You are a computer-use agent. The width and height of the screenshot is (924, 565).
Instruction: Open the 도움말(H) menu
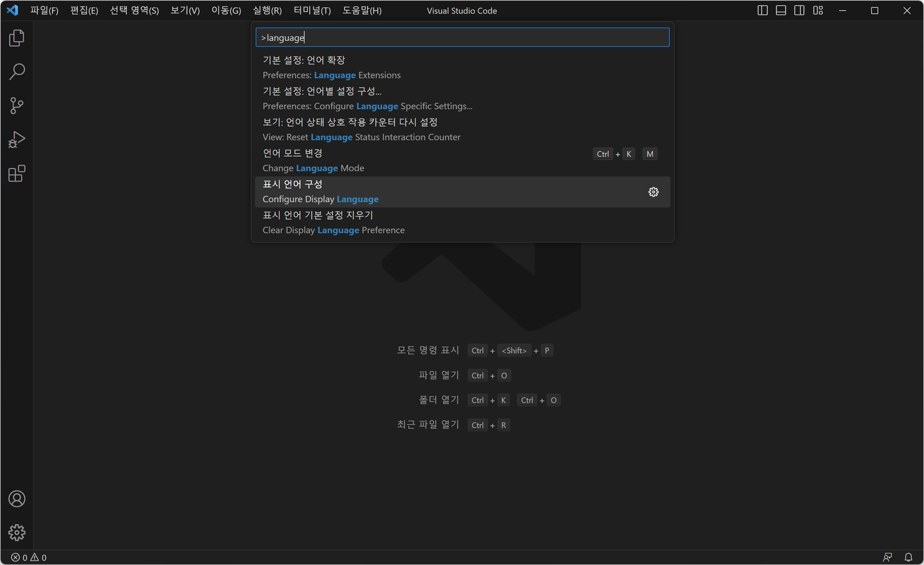361,10
